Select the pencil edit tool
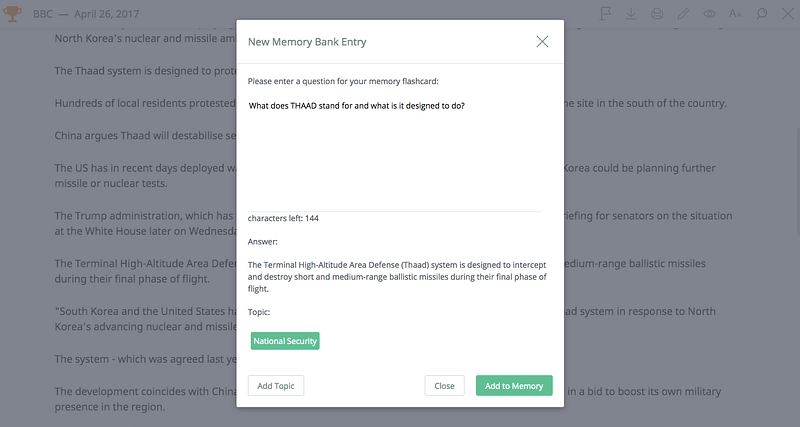The width and height of the screenshot is (800, 427). (x=683, y=14)
